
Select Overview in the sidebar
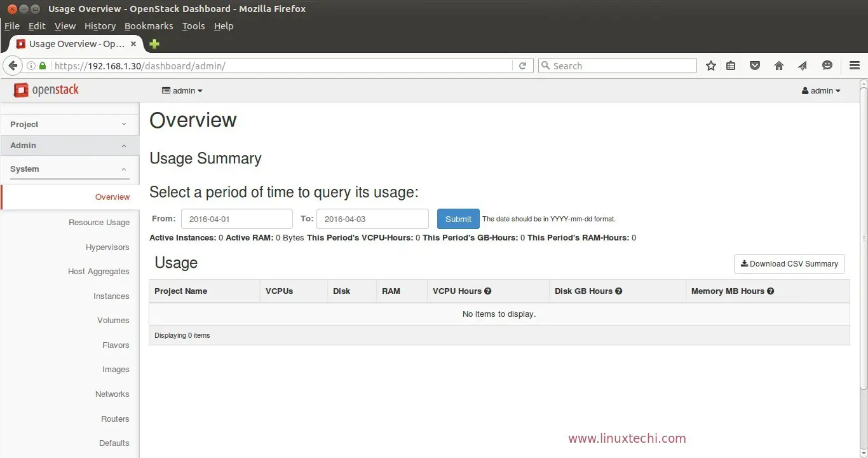(70, 197)
